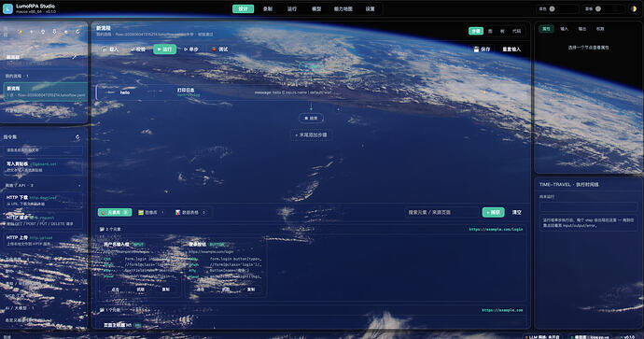Click 点击 on the 用户名输入框 card

pyautogui.click(x=116, y=290)
